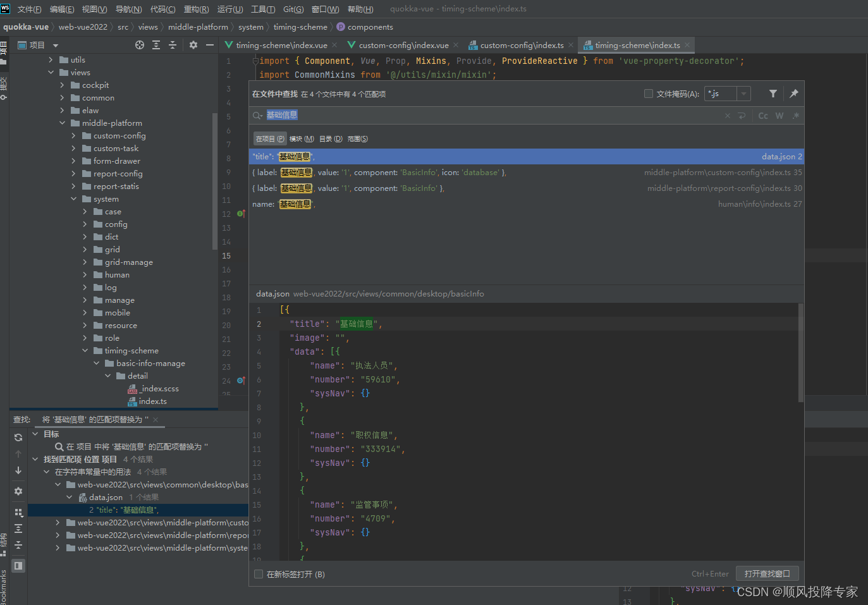Click select opened file target icon
868x605 pixels.
tap(140, 45)
